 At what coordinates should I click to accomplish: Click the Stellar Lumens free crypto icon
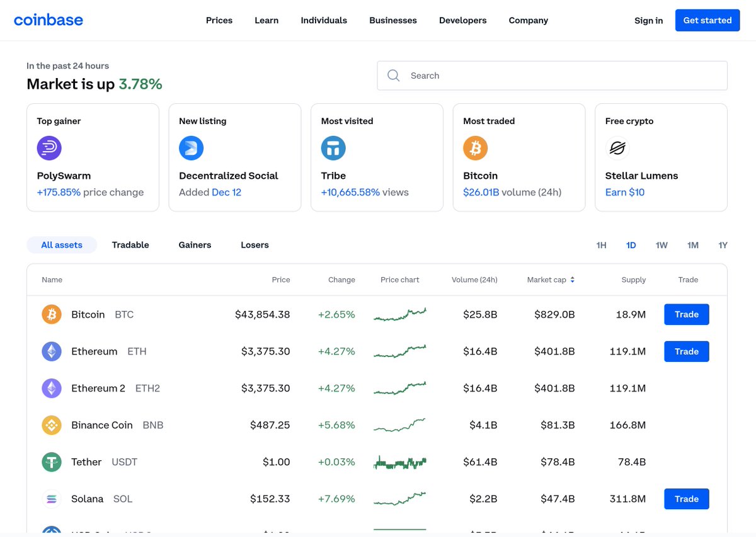(617, 148)
